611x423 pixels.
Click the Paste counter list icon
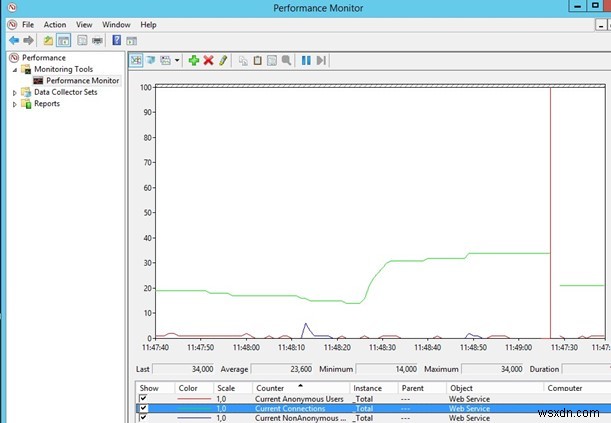tap(257, 60)
